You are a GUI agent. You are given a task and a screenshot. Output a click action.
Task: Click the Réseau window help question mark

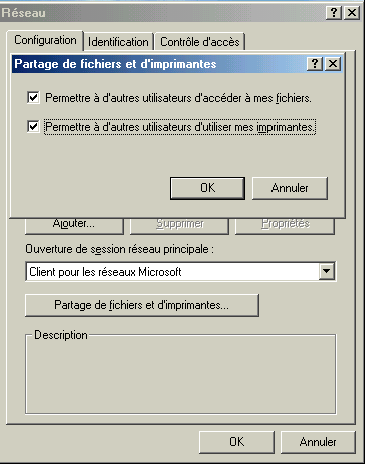click(x=333, y=13)
